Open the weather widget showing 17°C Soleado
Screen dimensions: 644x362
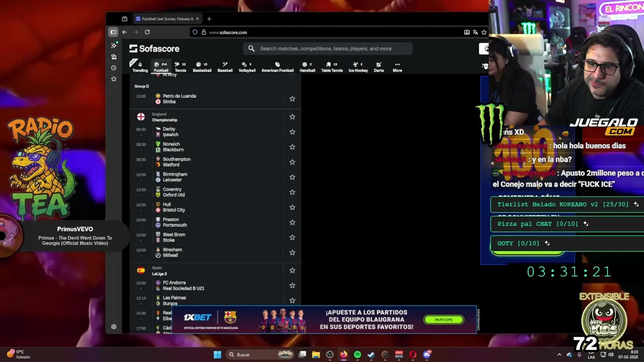click(x=18, y=354)
